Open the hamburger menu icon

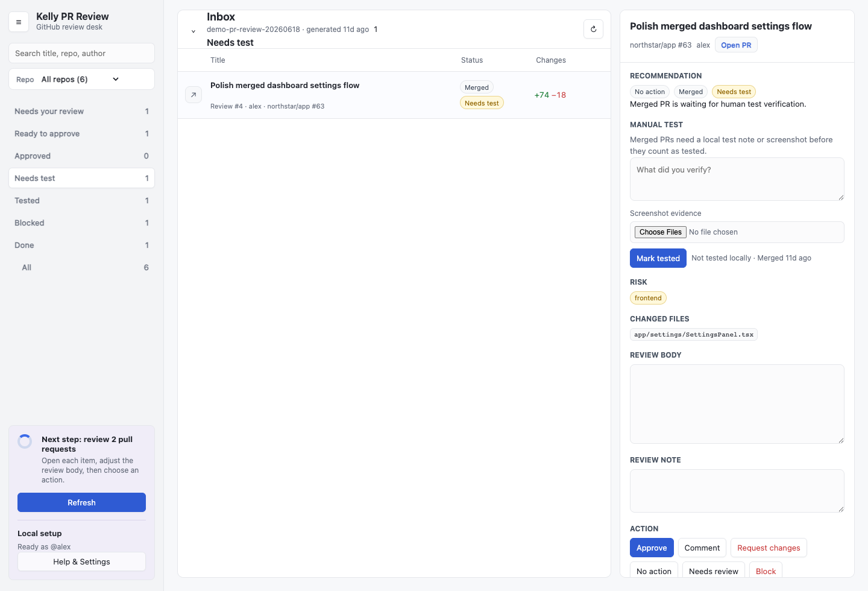tap(19, 22)
